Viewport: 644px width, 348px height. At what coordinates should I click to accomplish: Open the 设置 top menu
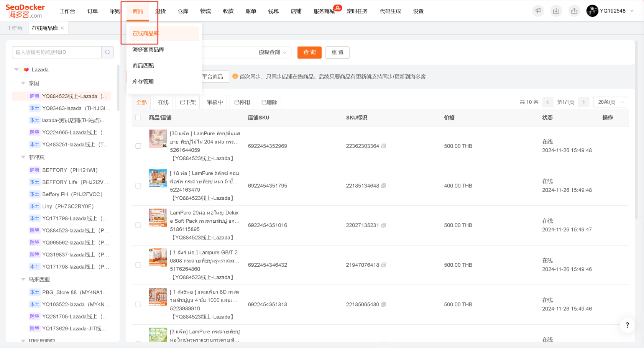tap(419, 11)
